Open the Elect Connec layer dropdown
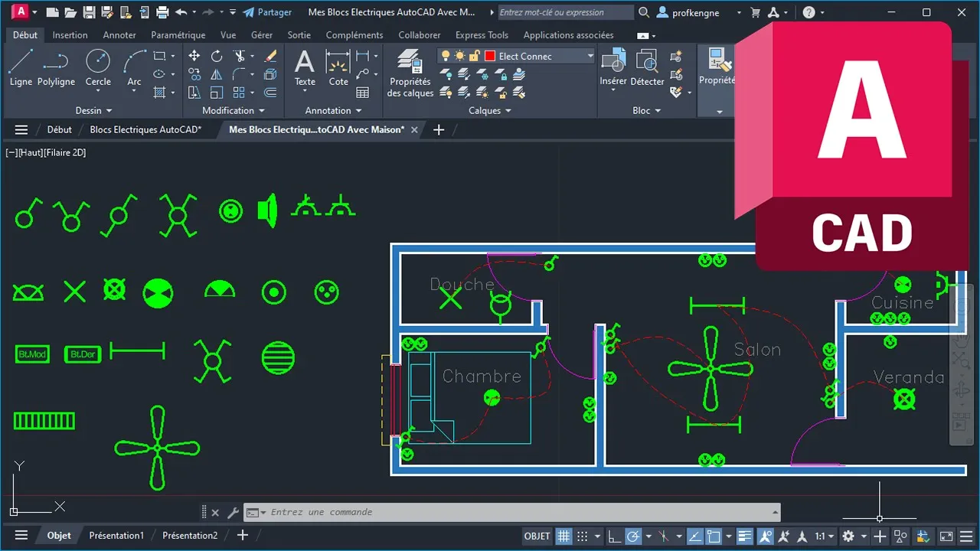980x551 pixels. [x=590, y=56]
